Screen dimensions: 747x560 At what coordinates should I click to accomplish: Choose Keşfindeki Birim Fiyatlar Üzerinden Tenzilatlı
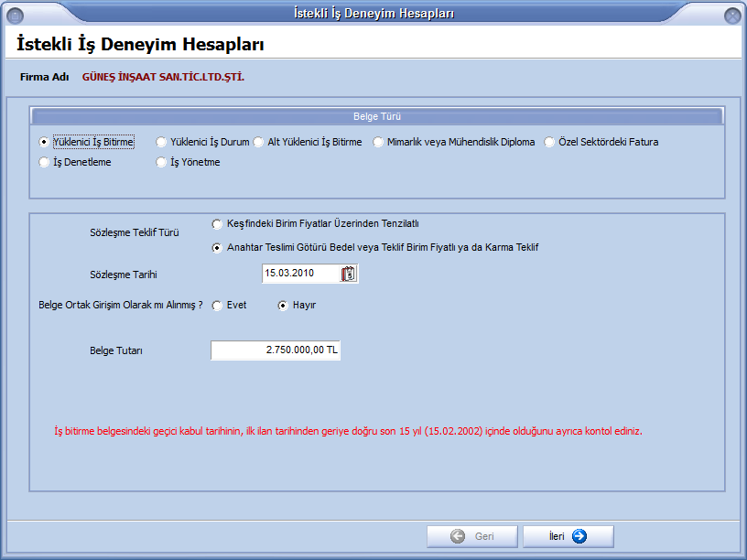217,224
